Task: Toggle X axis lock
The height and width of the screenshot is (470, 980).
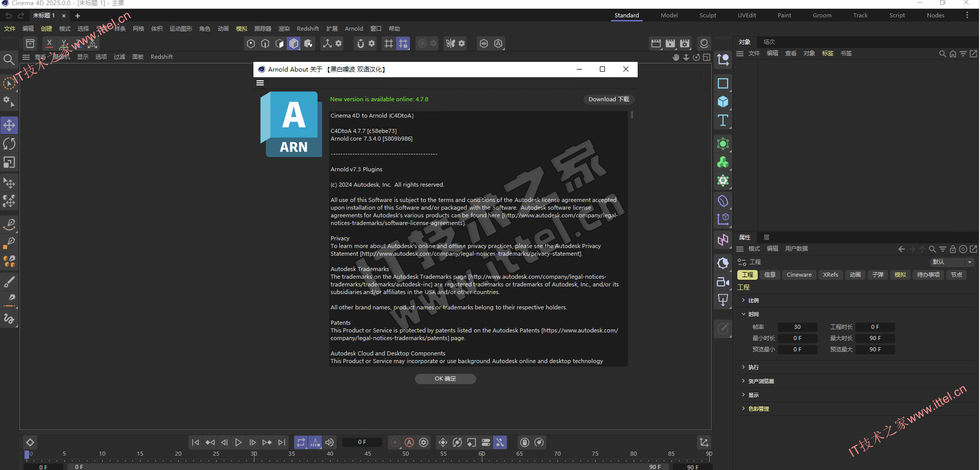Action: [x=49, y=43]
